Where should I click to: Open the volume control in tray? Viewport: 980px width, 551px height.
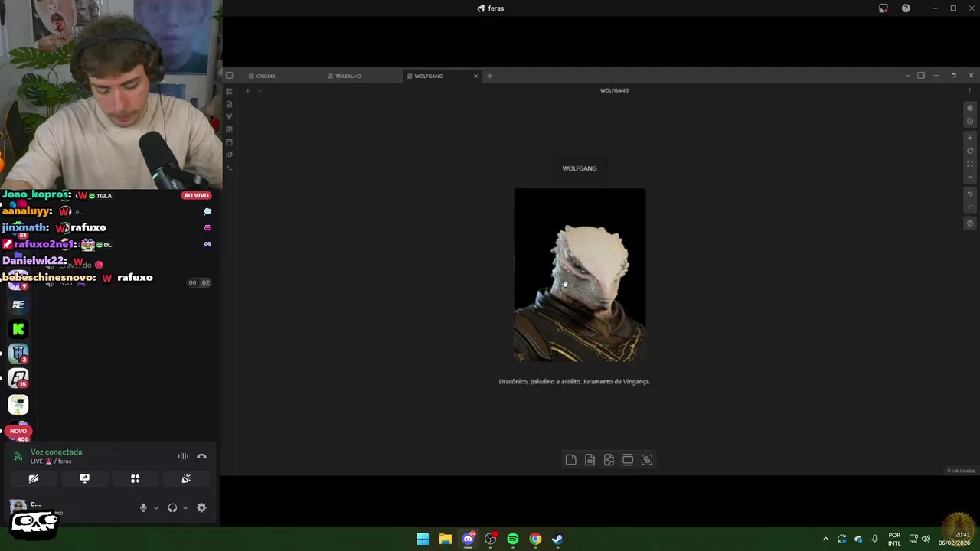[x=926, y=539]
